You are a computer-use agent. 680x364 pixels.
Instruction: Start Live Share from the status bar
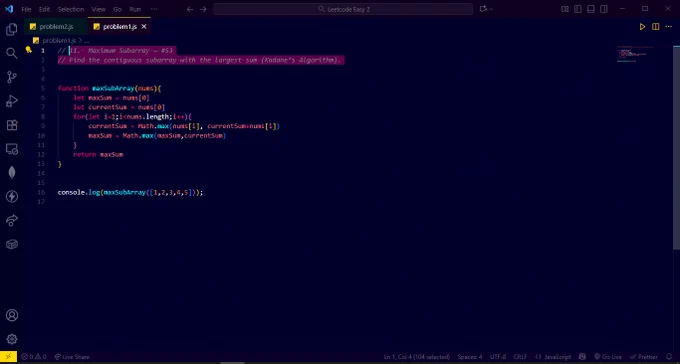pos(72,357)
